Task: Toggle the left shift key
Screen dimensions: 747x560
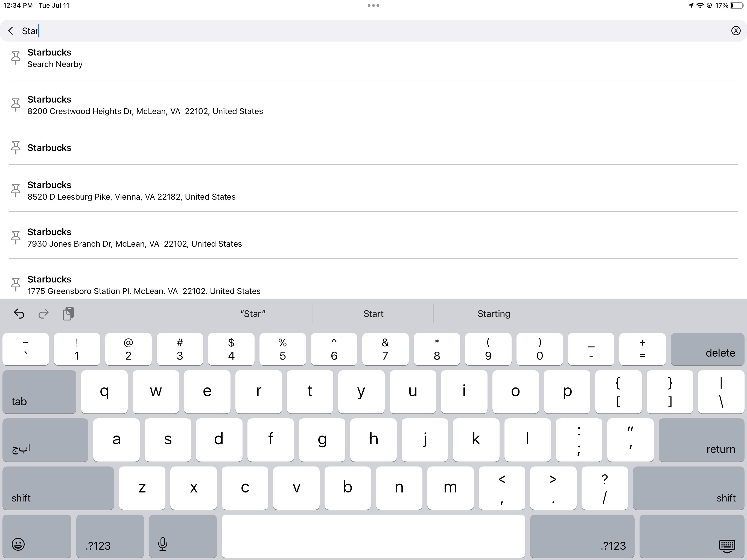Action: 58,488
